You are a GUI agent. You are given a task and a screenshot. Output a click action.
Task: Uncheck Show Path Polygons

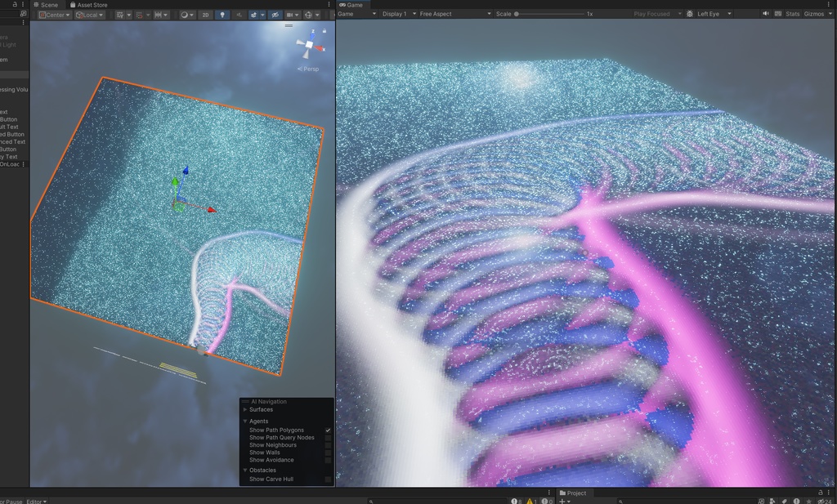click(329, 430)
